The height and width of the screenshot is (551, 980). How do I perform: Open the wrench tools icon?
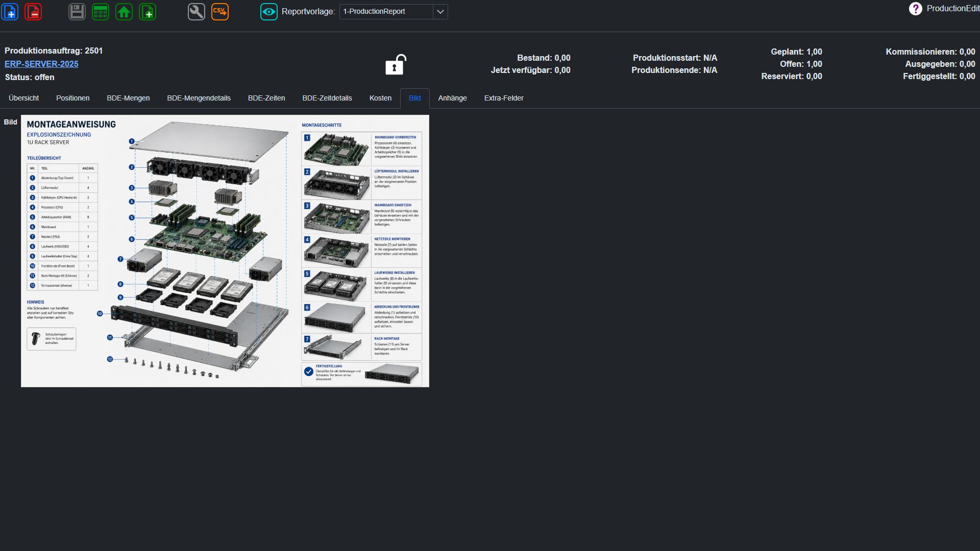(197, 11)
